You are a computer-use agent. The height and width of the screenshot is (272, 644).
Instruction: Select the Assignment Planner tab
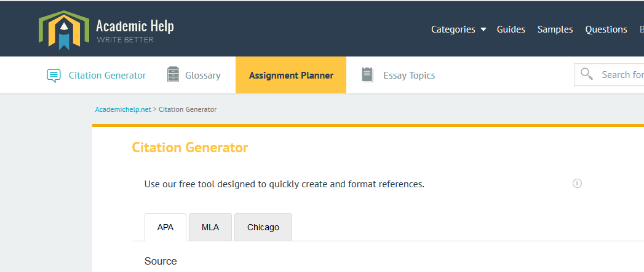pos(291,76)
